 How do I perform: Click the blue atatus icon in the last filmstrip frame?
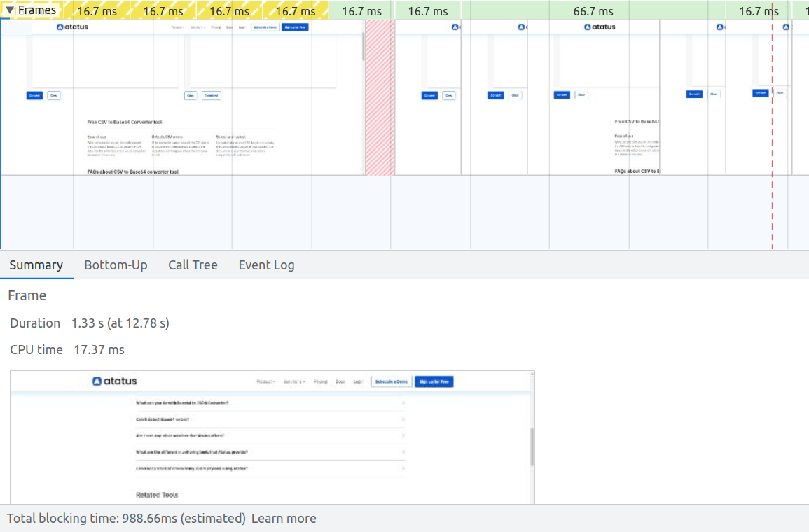pos(786,27)
